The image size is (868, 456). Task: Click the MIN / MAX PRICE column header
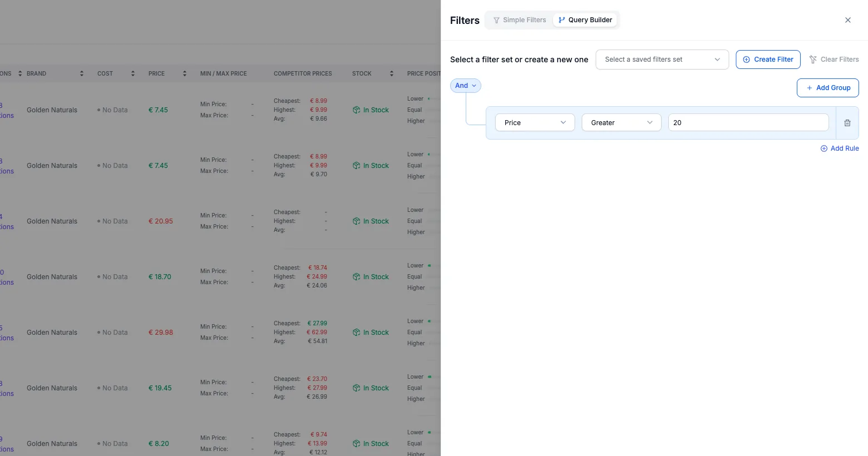(x=223, y=73)
